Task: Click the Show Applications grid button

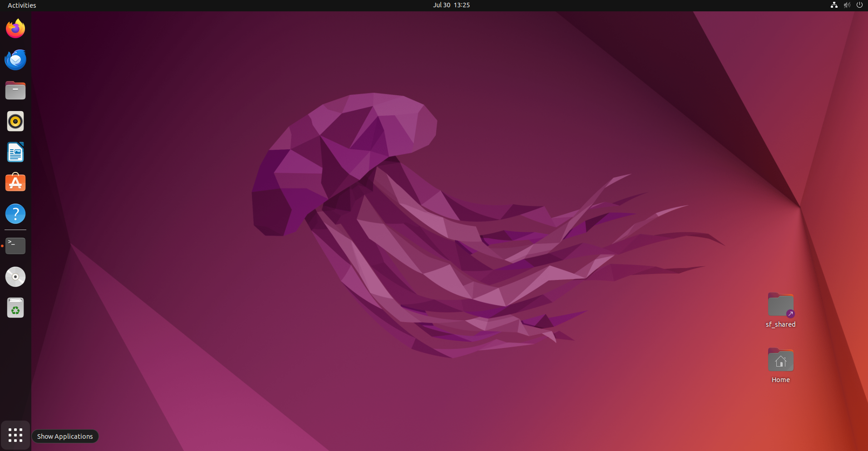Action: pos(15,435)
